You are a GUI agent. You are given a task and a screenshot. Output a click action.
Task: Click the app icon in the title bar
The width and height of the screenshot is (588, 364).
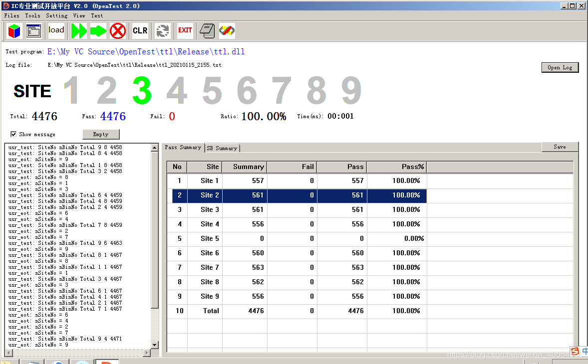click(6, 5)
